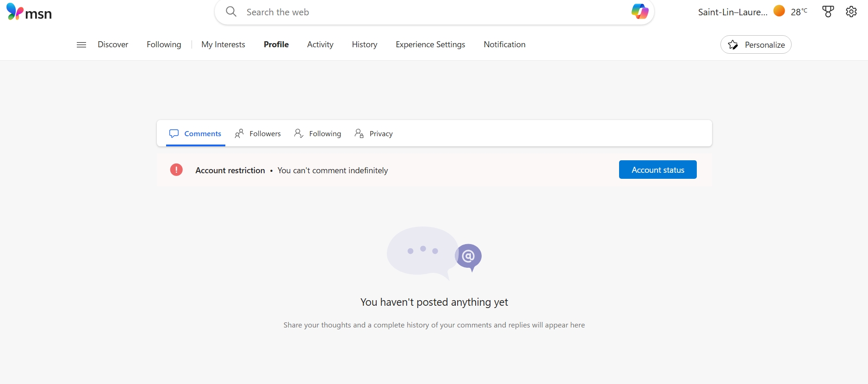
Task: Switch to the Comments tab
Action: (x=196, y=133)
